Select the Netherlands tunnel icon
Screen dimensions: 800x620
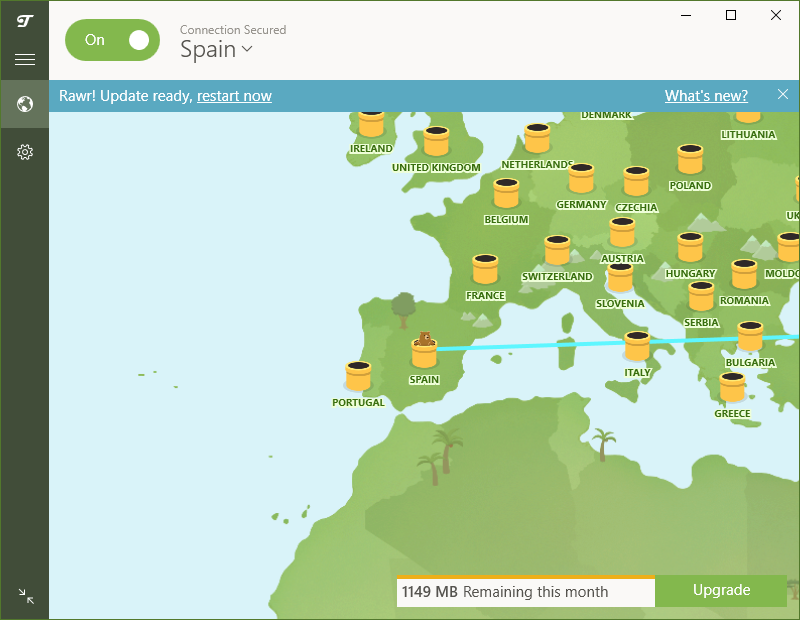537,138
